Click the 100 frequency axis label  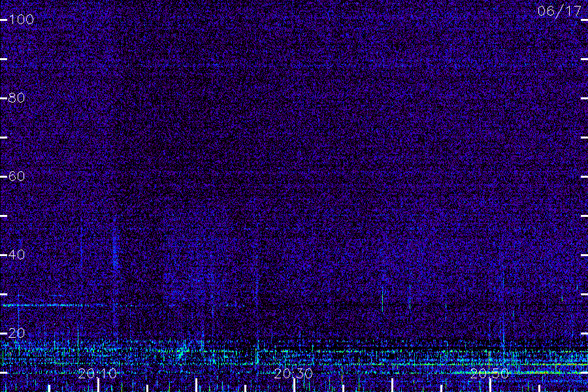coord(21,20)
